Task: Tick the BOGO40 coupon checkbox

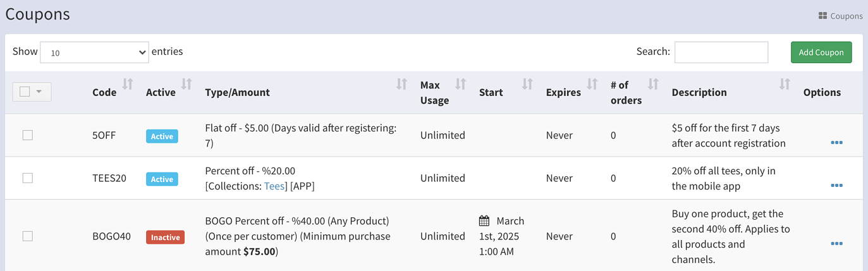Action: coord(28,236)
